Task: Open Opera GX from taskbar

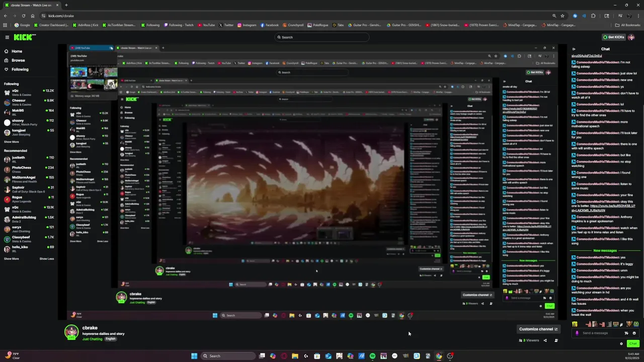Action: pos(284,356)
